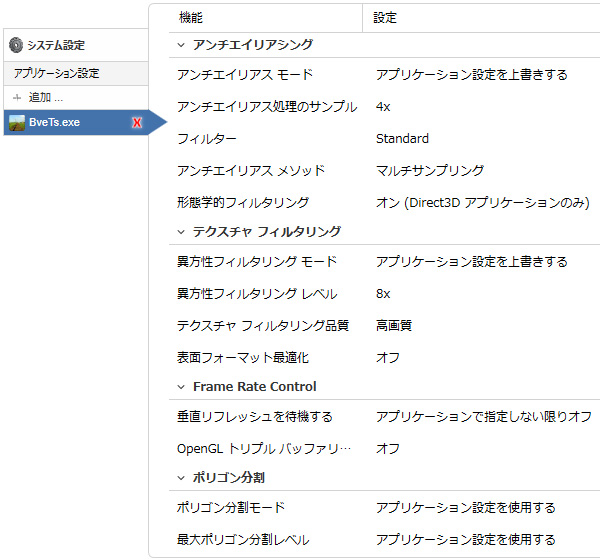Open the 高画質 texture quality setting
This screenshot has height=560, width=600.
coord(394,326)
